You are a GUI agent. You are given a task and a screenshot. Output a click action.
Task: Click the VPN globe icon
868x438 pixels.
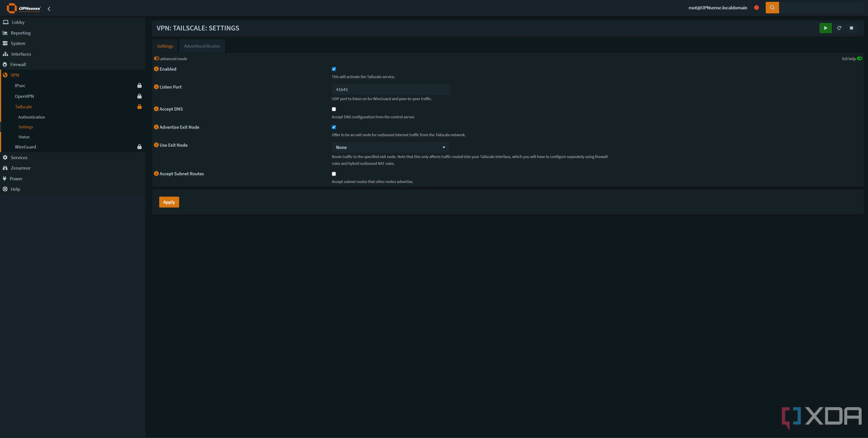[x=5, y=75]
